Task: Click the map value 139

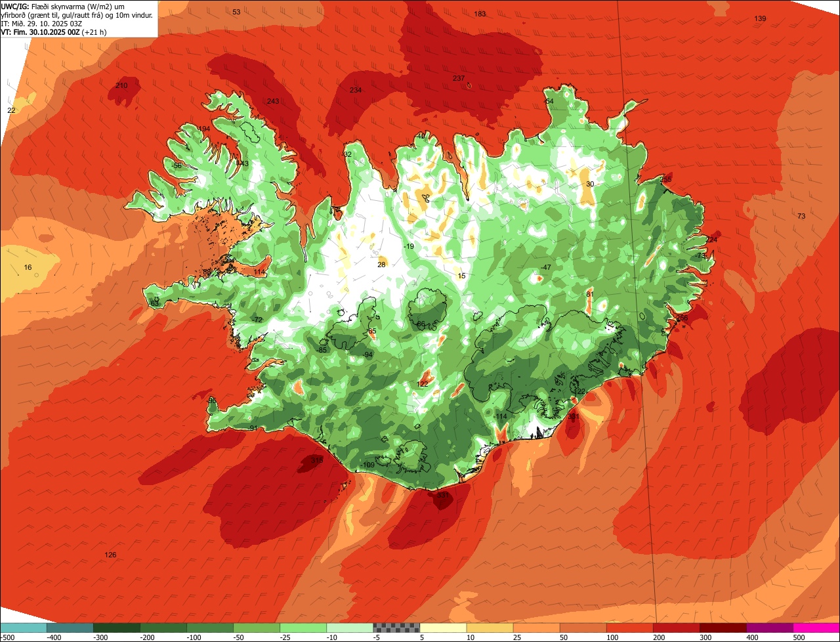Action: tap(760, 18)
